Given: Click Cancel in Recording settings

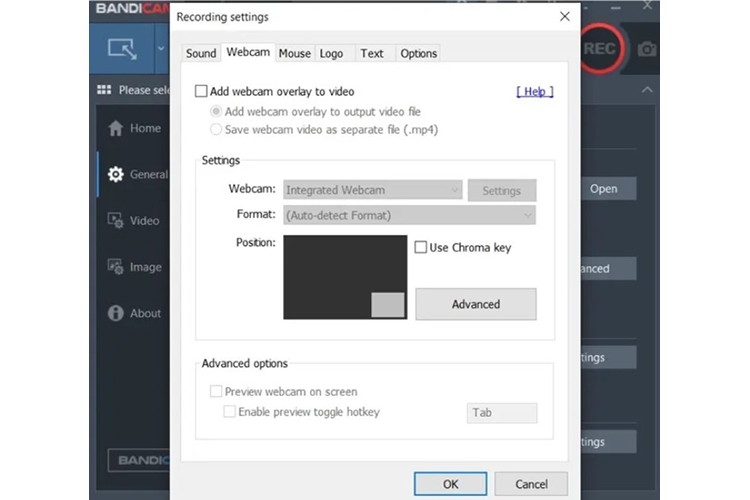Looking at the screenshot, I should 531,484.
